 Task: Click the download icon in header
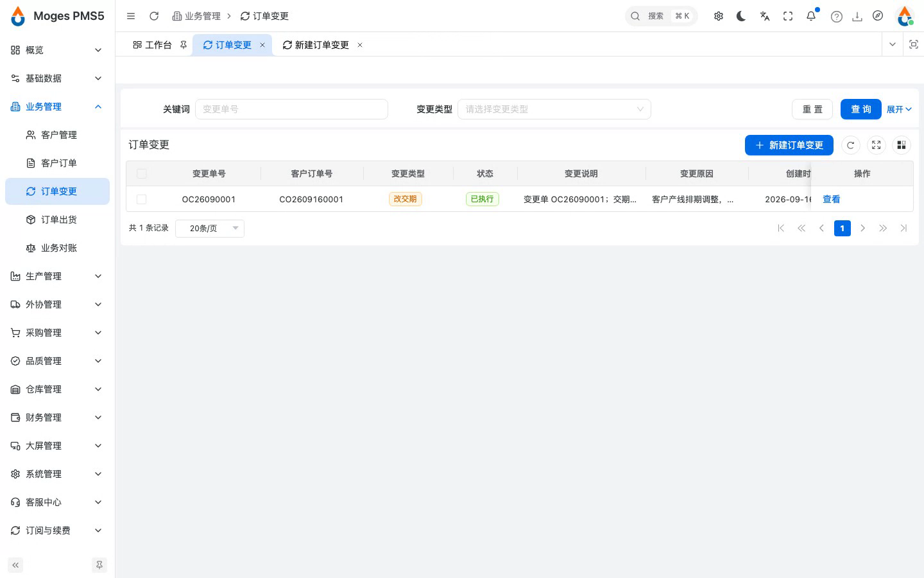857,17
